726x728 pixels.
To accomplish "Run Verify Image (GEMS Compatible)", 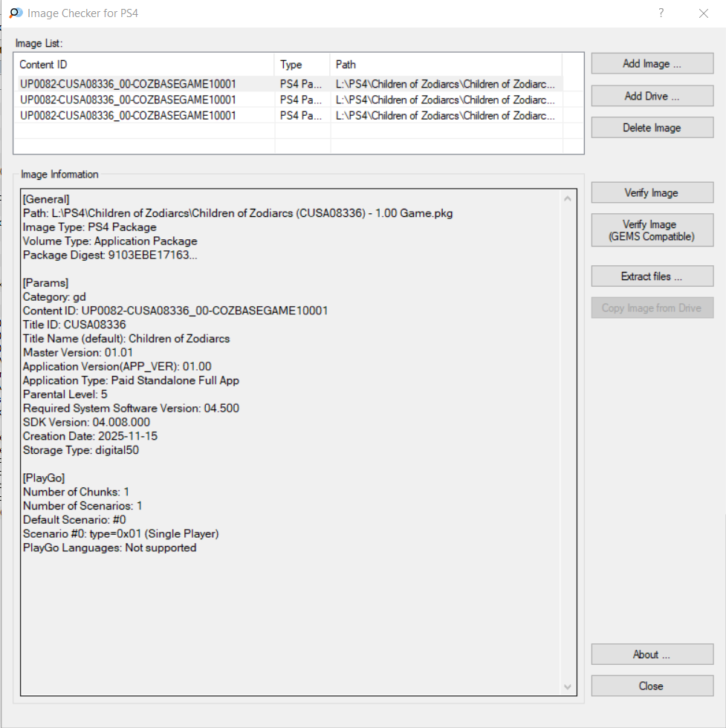I will [x=652, y=230].
